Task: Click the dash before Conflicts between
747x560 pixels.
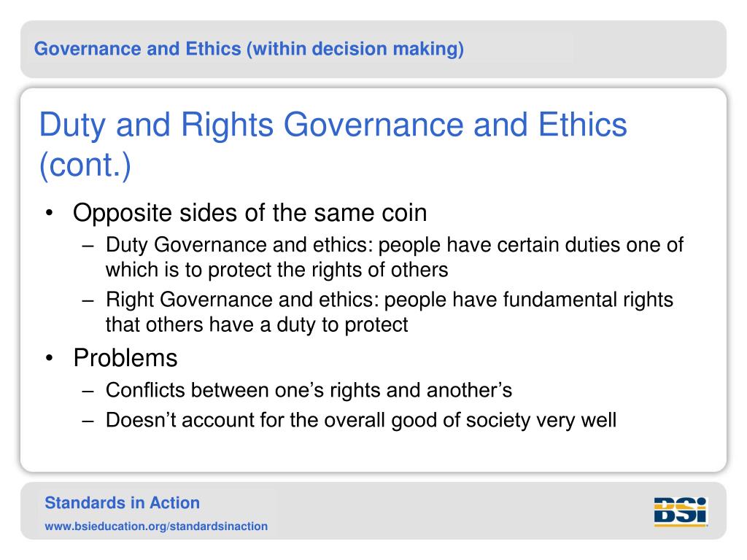Action: tap(88, 391)
